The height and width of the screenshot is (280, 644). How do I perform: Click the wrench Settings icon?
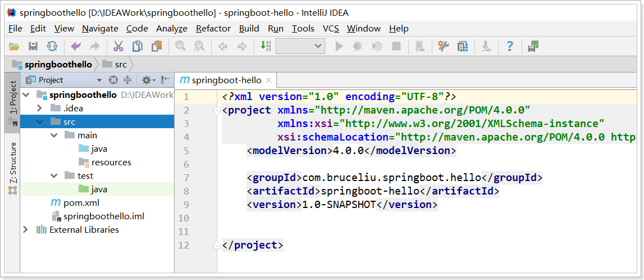(x=444, y=46)
